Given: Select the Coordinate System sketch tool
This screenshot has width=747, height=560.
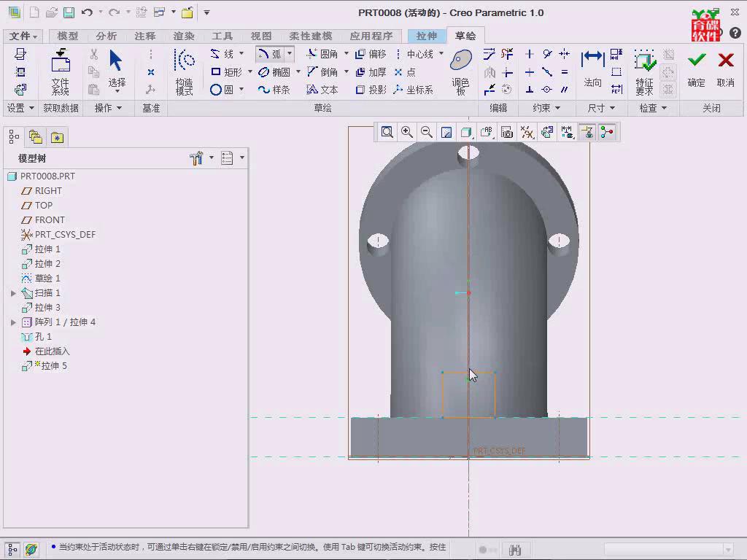Looking at the screenshot, I should coord(414,90).
